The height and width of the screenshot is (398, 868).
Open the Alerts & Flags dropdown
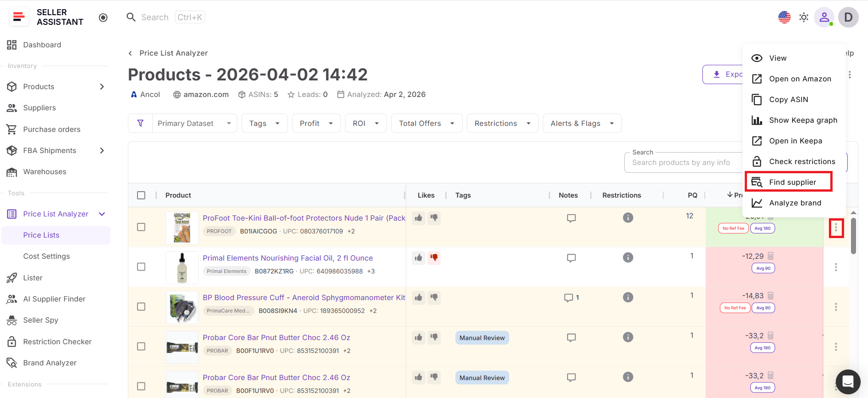tap(582, 123)
